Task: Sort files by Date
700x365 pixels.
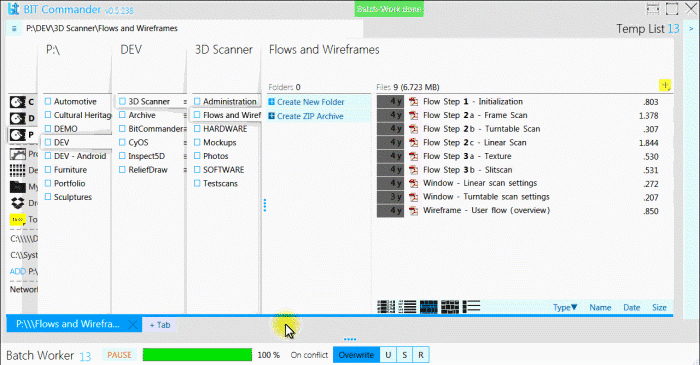Action: click(632, 307)
